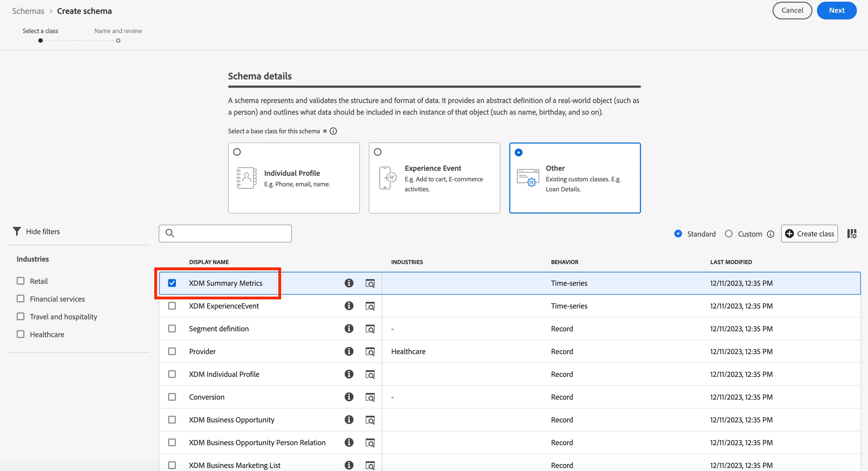This screenshot has height=471, width=868.
Task: Check the XDM ExperienceEvent row checkbox
Action: 172,306
